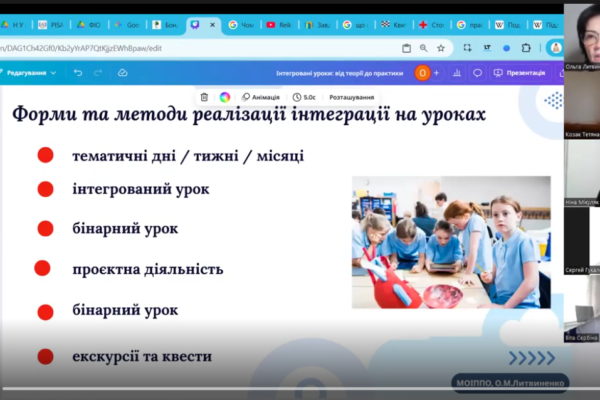
Task: Click the undo arrow in Canva toolbar
Action: click(x=78, y=73)
